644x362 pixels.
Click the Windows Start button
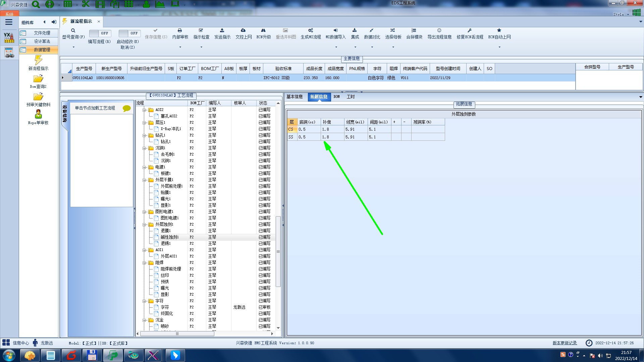(x=9, y=355)
